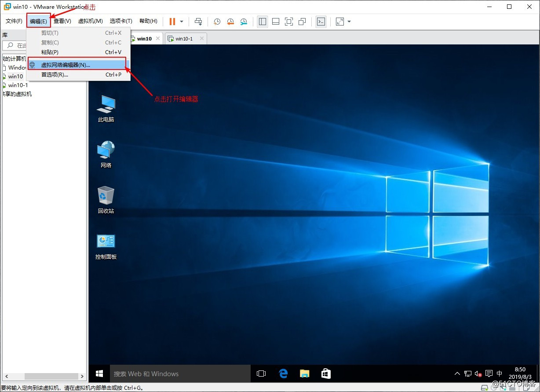Close the win10 tab
540x392 pixels.
click(x=158, y=39)
